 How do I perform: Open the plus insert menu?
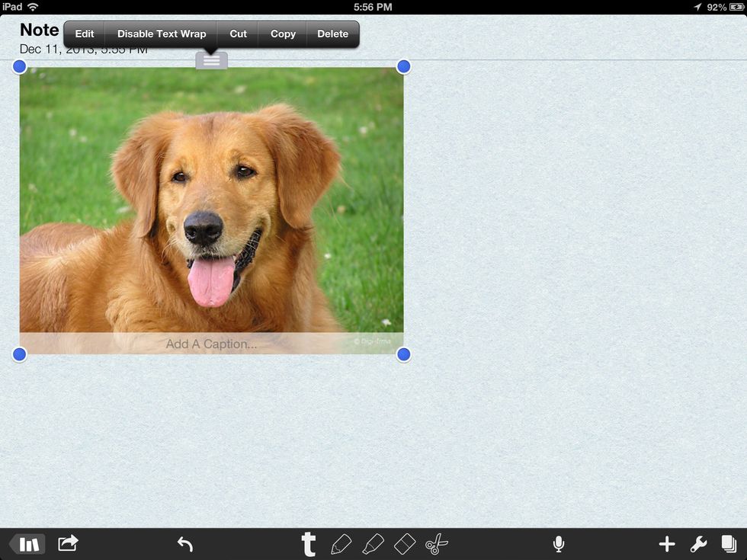[667, 544]
